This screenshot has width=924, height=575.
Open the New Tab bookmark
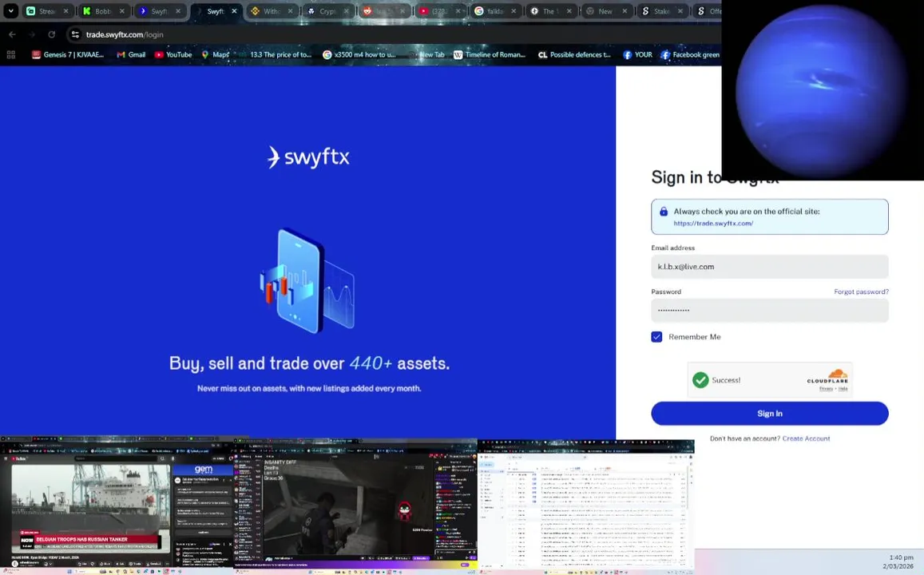point(426,55)
